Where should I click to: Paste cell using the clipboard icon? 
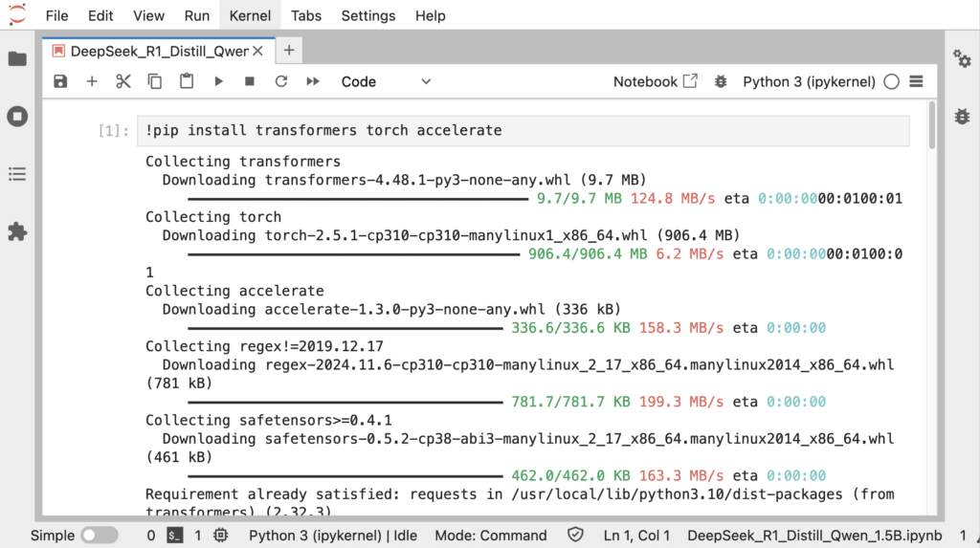187,81
